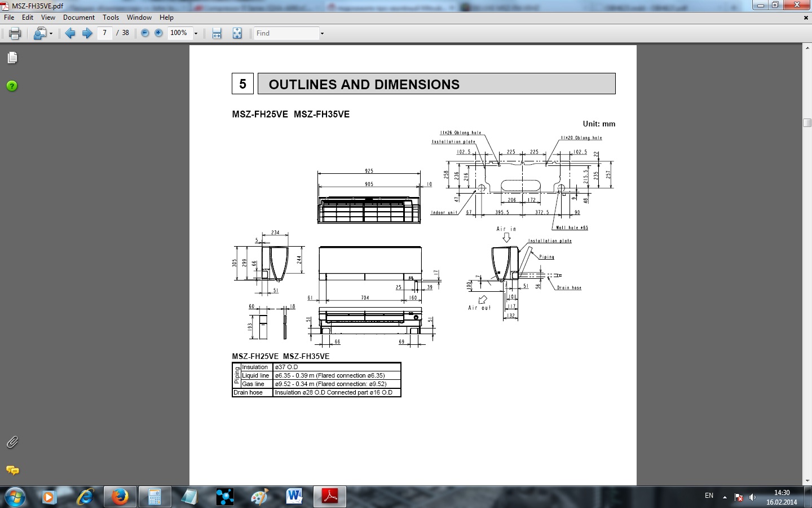Click the Find search box
This screenshot has height=508, width=812.
286,33
